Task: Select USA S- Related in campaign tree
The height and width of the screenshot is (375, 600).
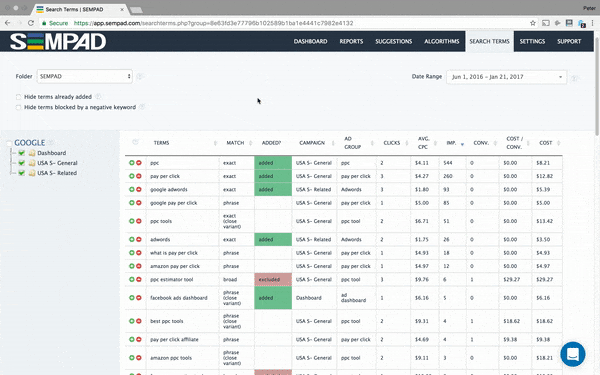Action: click(x=57, y=173)
